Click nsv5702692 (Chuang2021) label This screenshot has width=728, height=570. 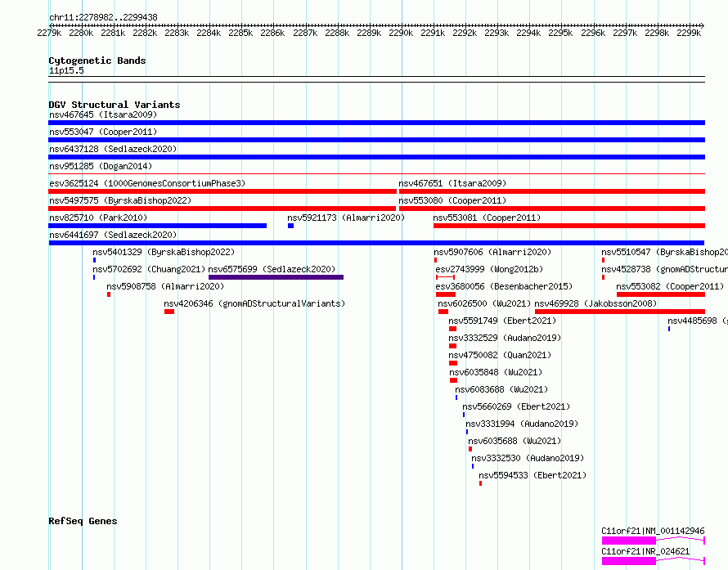click(x=149, y=269)
